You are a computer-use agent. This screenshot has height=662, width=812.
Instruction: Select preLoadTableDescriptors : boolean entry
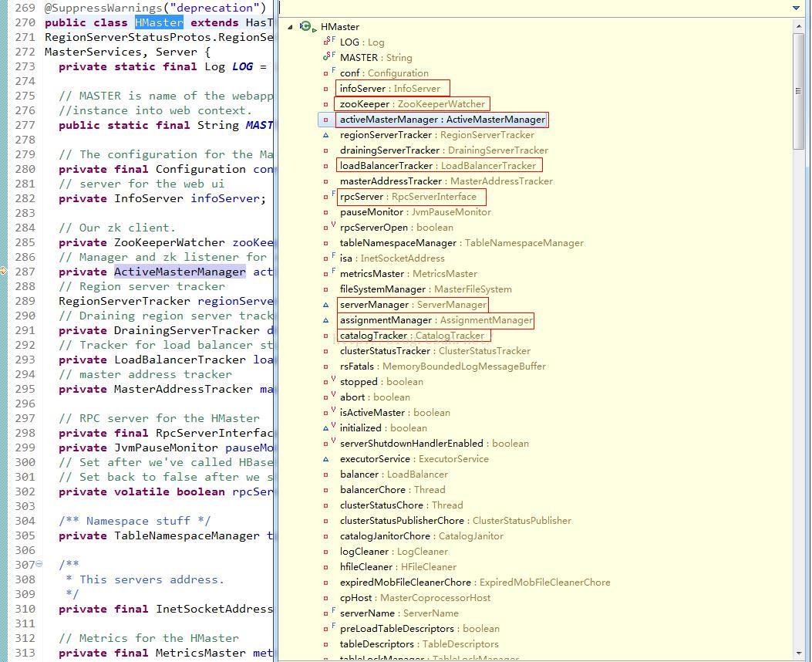(420, 629)
